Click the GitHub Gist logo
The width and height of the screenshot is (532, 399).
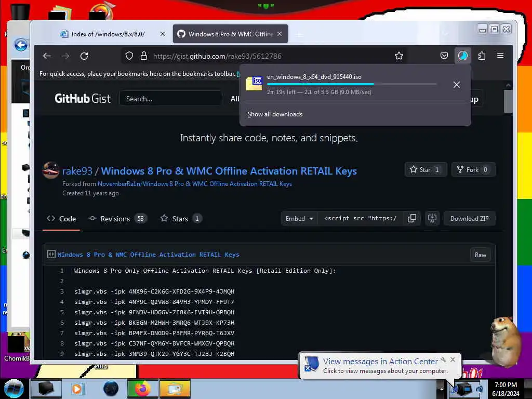[83, 99]
